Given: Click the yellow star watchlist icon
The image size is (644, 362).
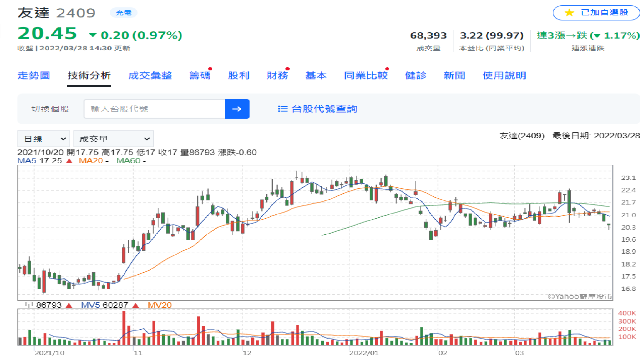Looking at the screenshot, I should tap(569, 13).
